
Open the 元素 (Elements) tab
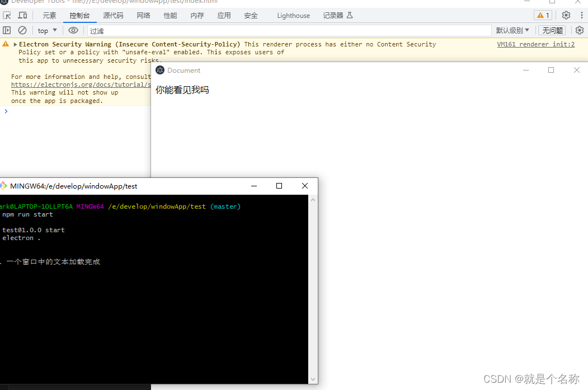click(49, 15)
